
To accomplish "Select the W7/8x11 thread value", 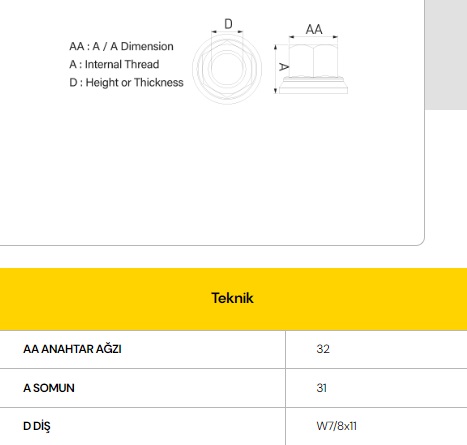I will pos(336,426).
